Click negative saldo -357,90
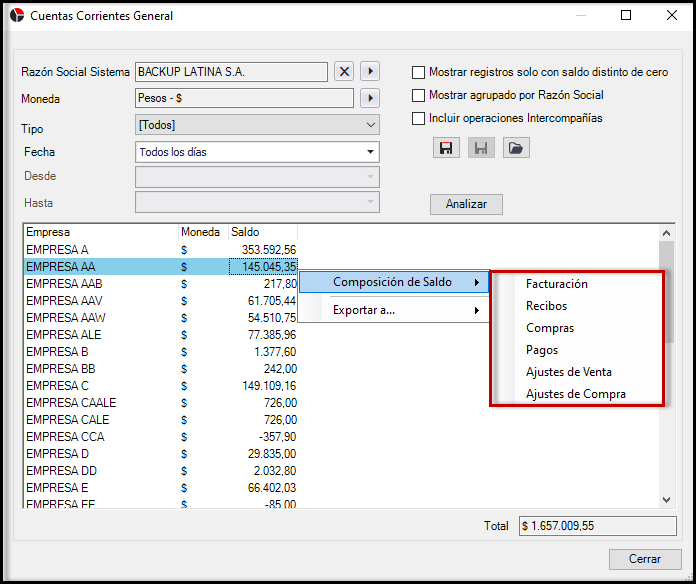The image size is (696, 584). click(x=277, y=437)
